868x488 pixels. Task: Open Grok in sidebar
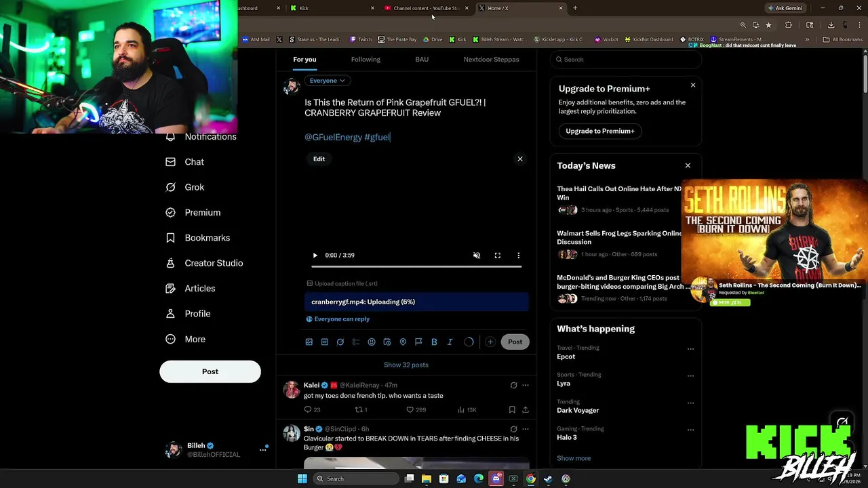185,187
